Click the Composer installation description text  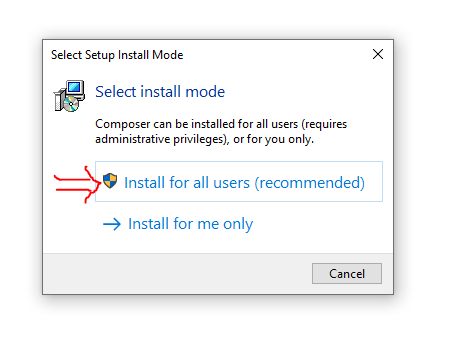click(221, 131)
